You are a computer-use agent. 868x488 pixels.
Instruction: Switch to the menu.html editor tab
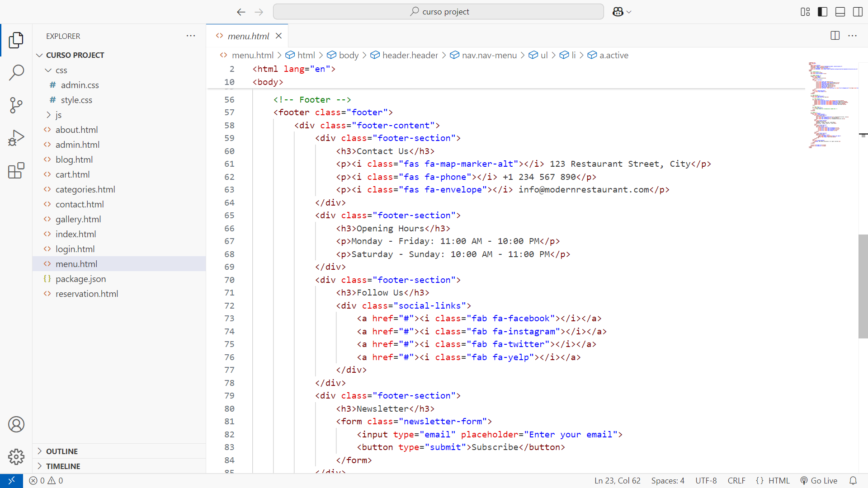247,36
